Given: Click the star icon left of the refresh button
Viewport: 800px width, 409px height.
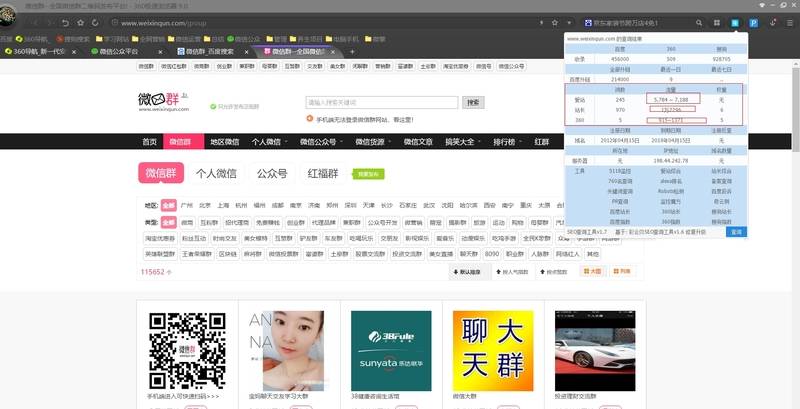Looking at the screenshot, I should [81, 23].
